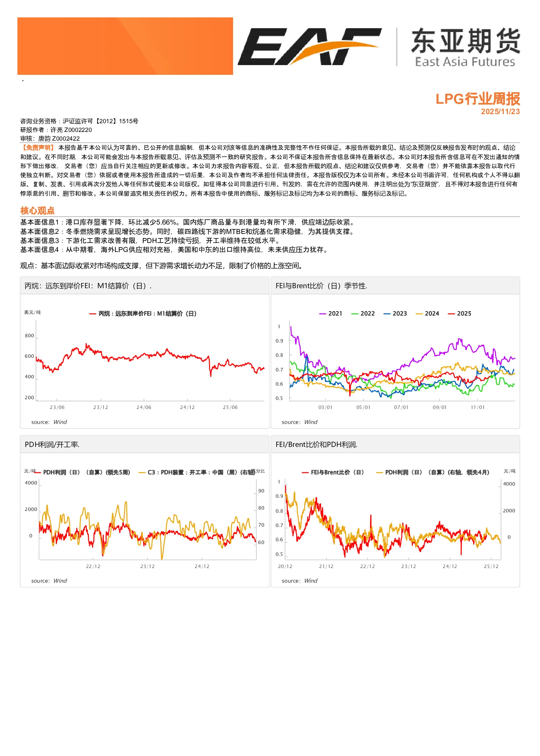Click the source: Wind note under the seasonal chart

pyautogui.click(x=300, y=422)
